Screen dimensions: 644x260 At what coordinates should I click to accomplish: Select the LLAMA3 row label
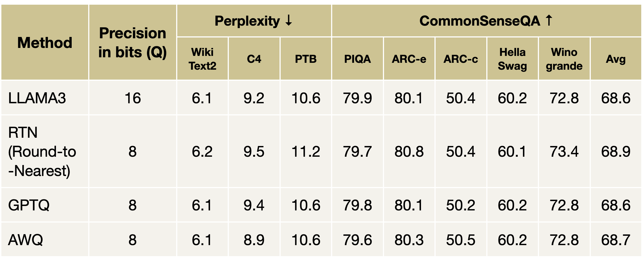(x=37, y=98)
